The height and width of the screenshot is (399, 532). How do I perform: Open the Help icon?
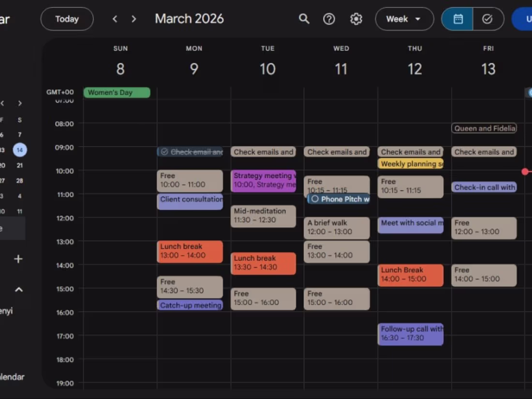click(329, 19)
